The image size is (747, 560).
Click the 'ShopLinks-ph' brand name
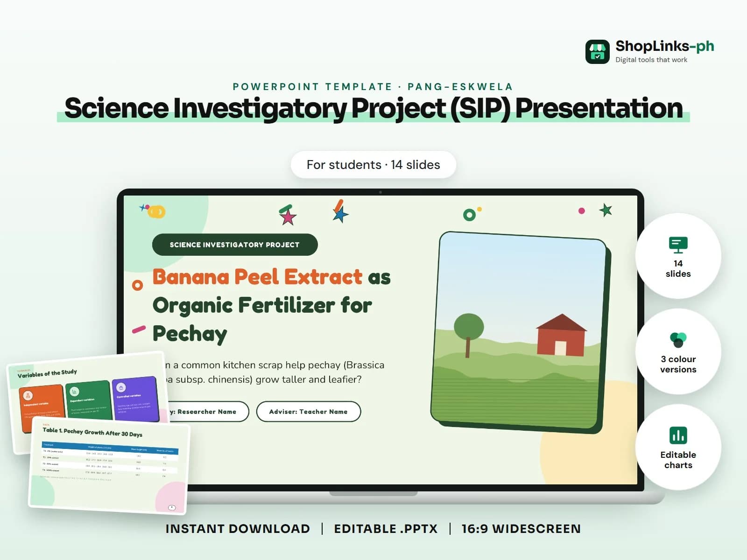pos(665,46)
